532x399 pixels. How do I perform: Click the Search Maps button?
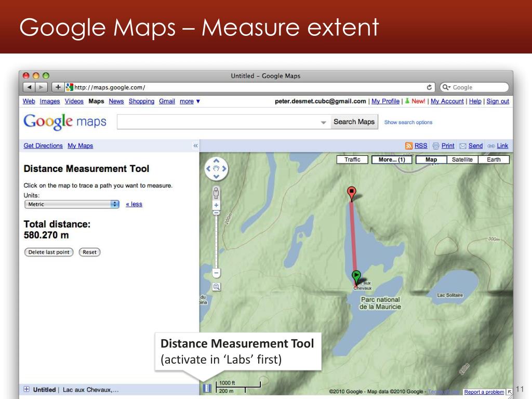tap(354, 122)
